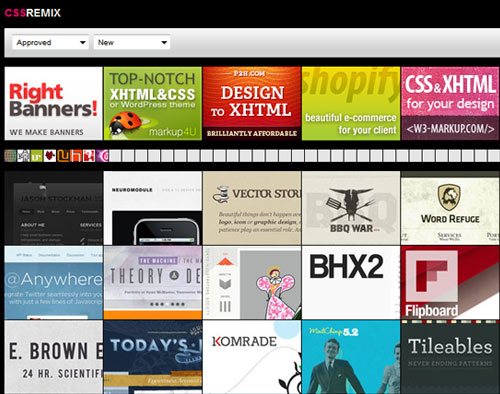Click the dark red heart favicon
The width and height of the screenshot is (500, 394).
[x=50, y=156]
